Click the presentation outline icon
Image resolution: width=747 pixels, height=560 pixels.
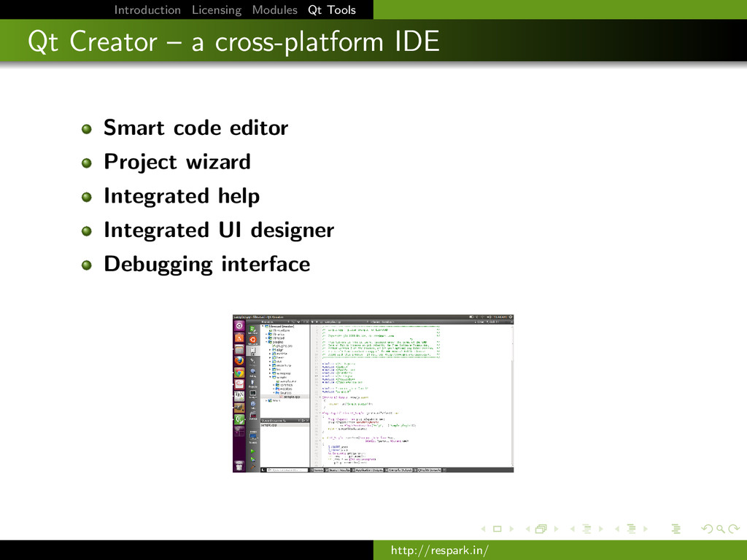coord(676,529)
